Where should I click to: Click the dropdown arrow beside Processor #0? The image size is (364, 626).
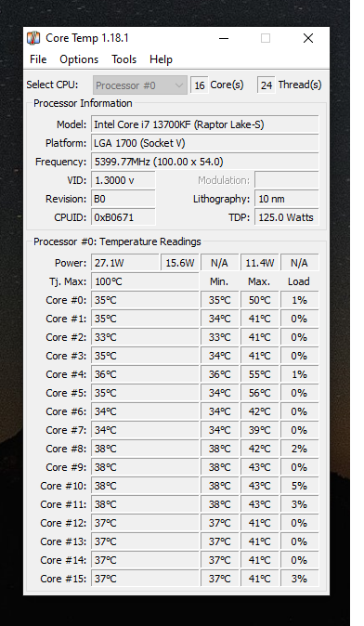point(179,85)
